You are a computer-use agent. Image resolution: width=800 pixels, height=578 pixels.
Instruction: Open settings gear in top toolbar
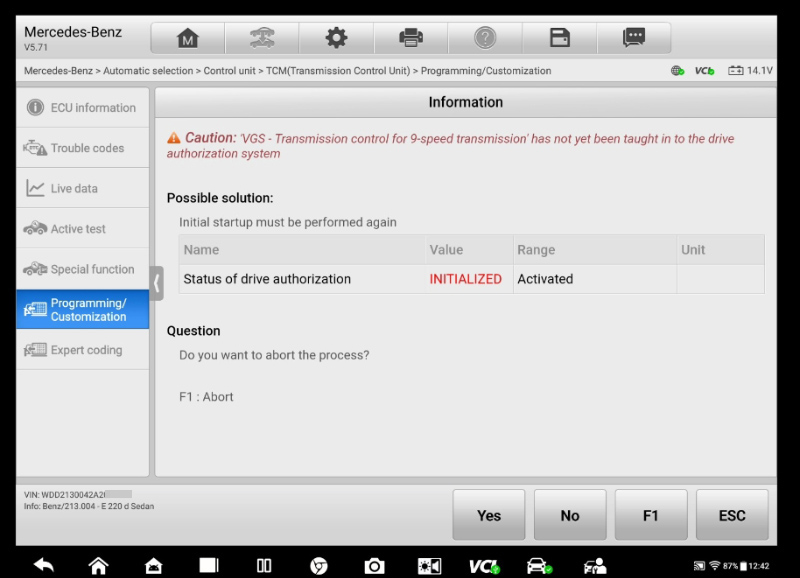pos(336,38)
